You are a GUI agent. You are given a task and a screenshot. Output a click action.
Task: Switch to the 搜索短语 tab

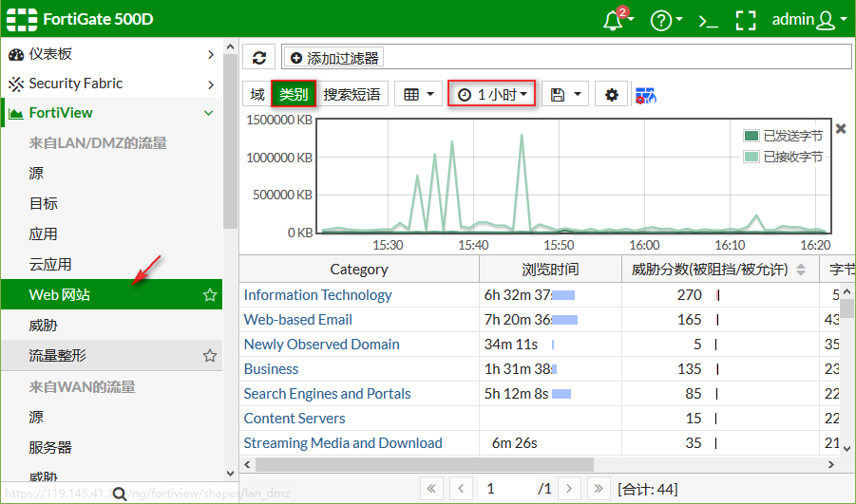[352, 94]
